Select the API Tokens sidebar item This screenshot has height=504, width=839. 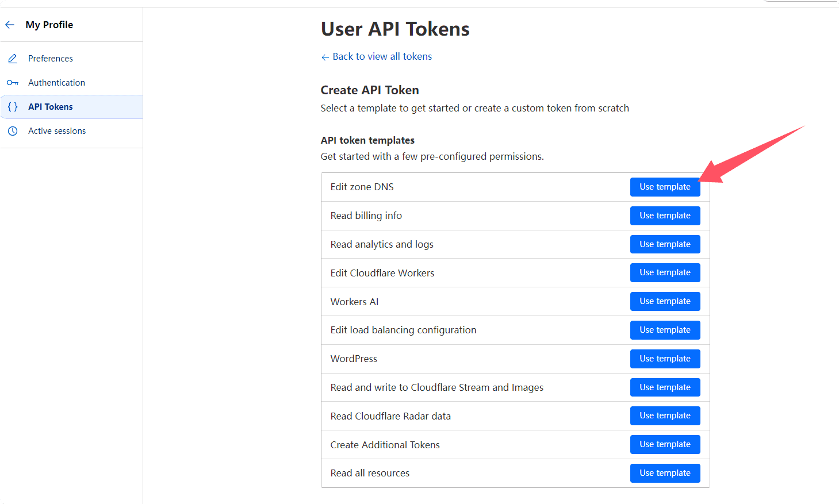[x=51, y=107]
